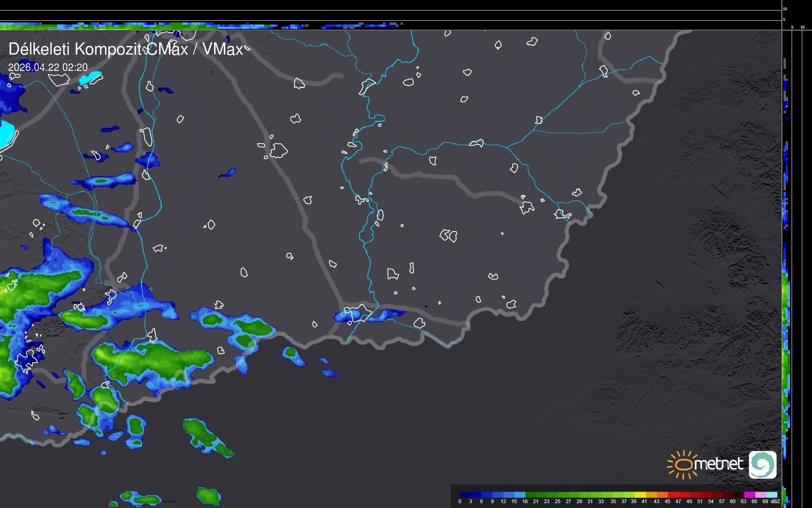812x508 pixels.
Task: Click the Délkeleti Kompozit CMax / VMax title
Action: (126, 49)
